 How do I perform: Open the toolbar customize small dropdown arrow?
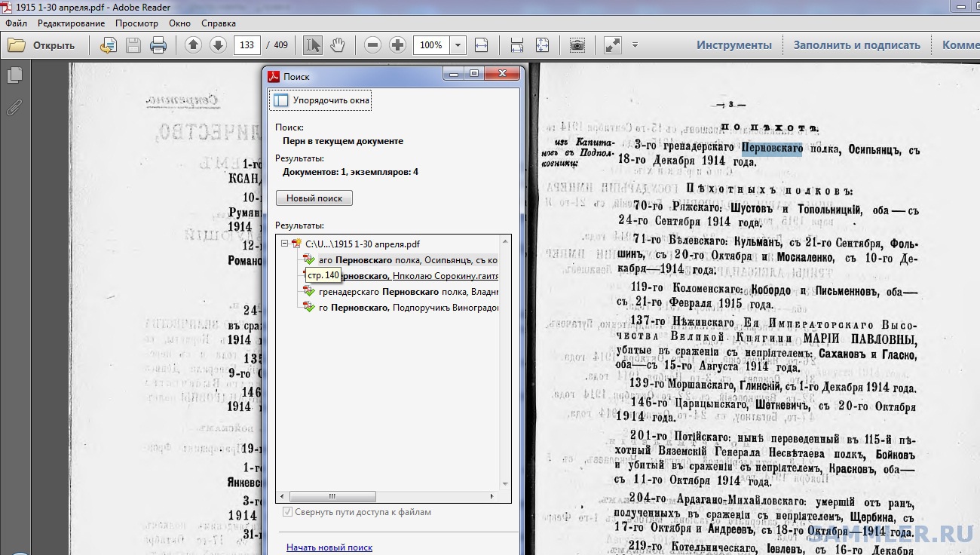pyautogui.click(x=635, y=45)
